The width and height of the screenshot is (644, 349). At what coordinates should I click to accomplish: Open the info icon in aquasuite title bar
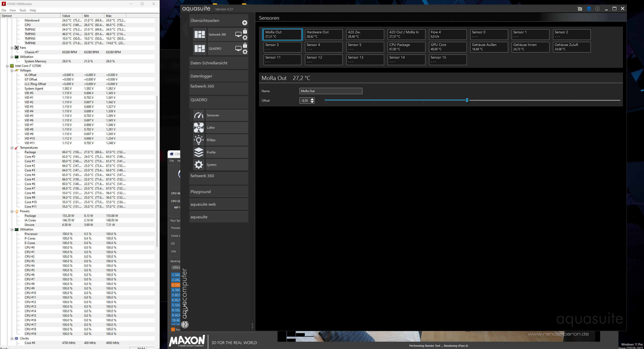click(x=597, y=9)
